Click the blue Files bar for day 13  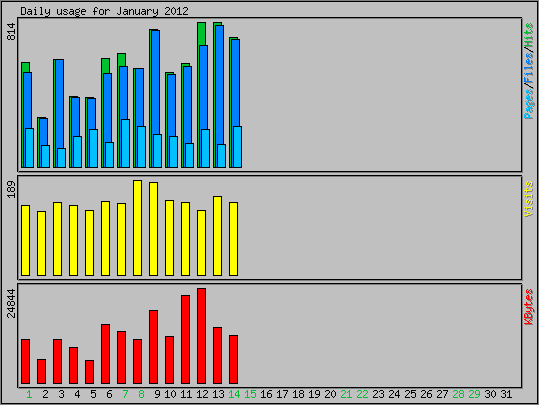coord(219,84)
